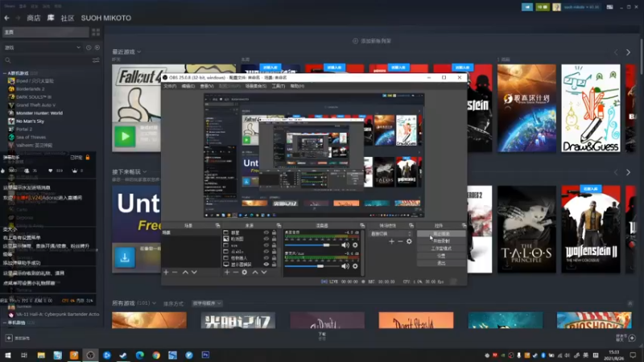Screen dimensions: 644x362
Task: Open the 按字母顺序 sort order dropdown
Action: [207, 303]
